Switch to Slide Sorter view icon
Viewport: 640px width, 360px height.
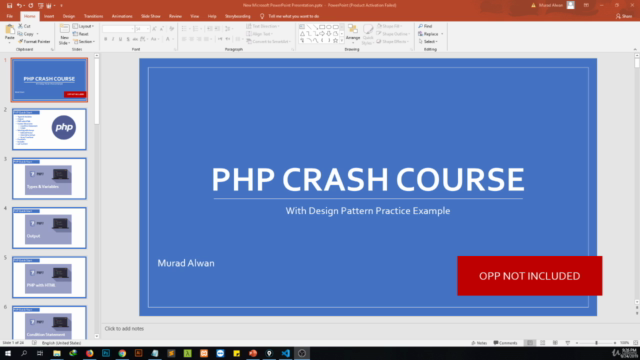pos(542,343)
